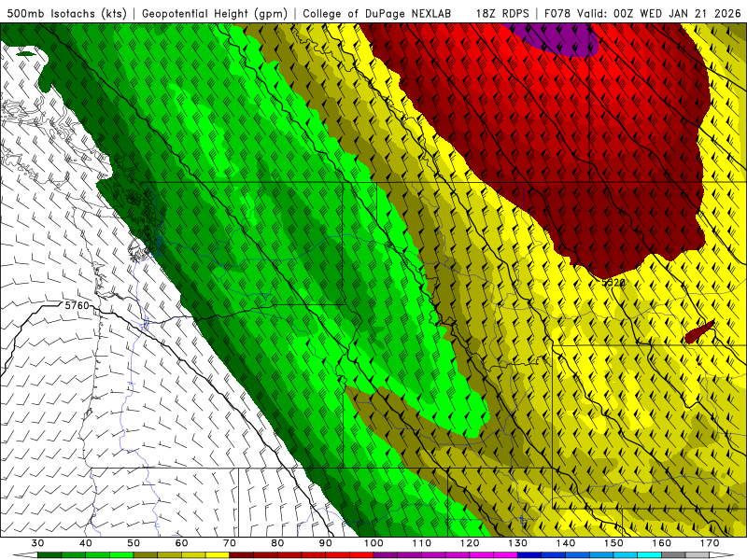Click the 'Geopotential Height (gpm)' header text

(x=215, y=13)
